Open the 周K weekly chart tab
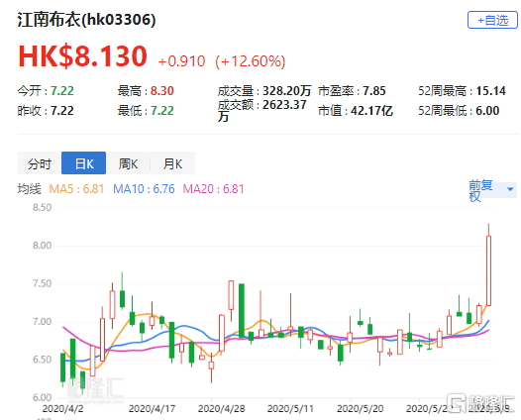The width and height of the screenshot is (521, 420). click(128, 163)
